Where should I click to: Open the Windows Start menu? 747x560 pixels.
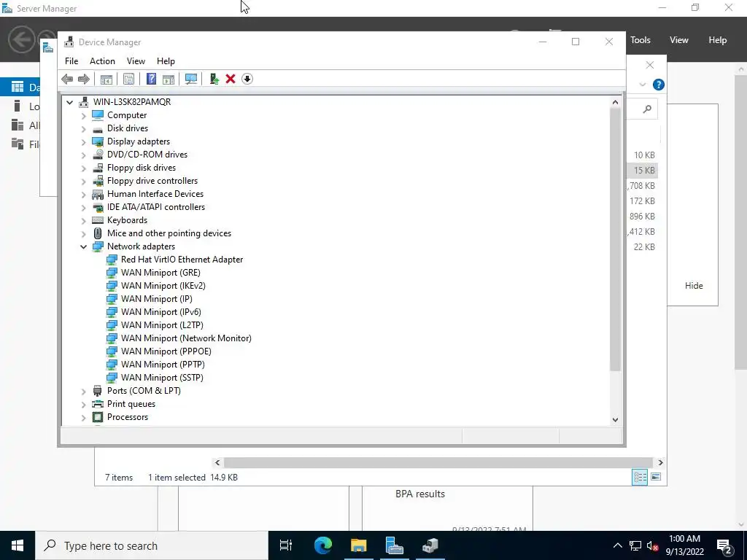(x=18, y=545)
